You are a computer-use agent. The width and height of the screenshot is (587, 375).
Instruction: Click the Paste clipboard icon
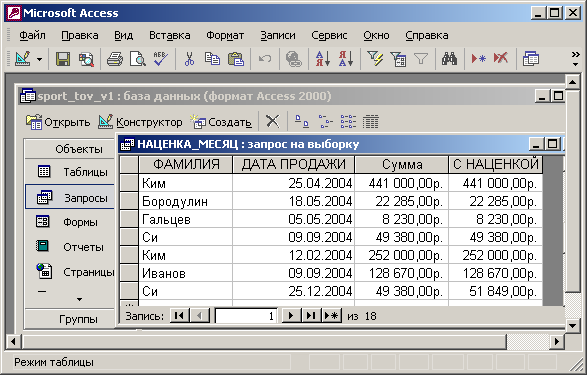click(236, 59)
